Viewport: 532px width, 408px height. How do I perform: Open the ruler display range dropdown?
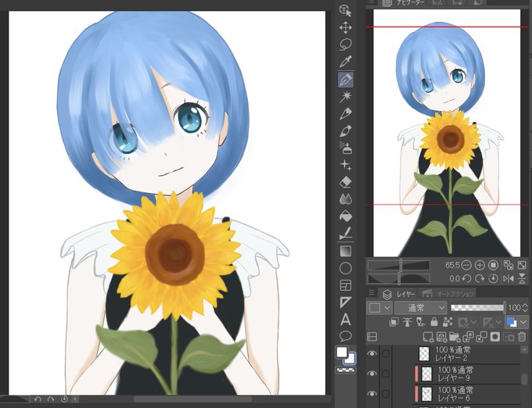click(498, 322)
